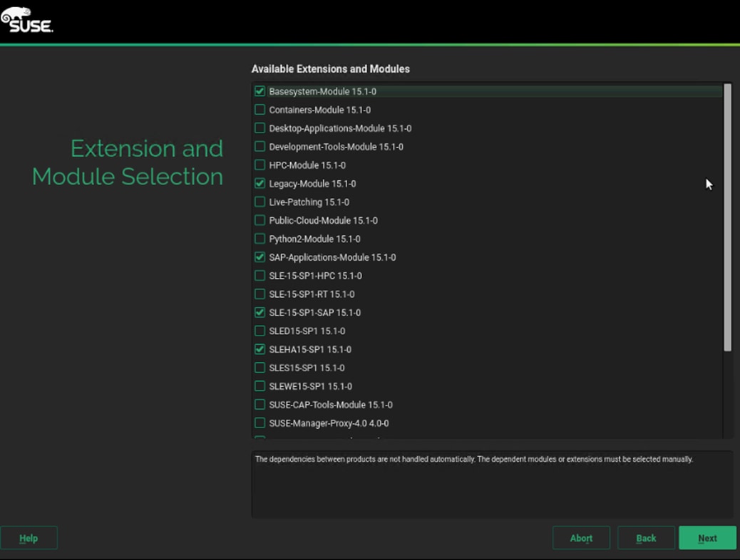Viewport: 740px width, 560px height.
Task: Enable SLEWE15-SP1 15.1-0 checkbox
Action: (260, 386)
